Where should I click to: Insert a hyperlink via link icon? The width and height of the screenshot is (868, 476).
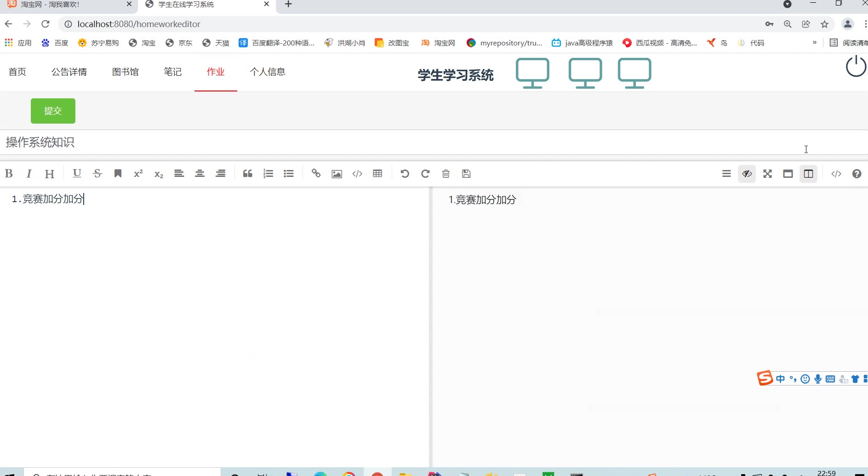click(x=316, y=174)
